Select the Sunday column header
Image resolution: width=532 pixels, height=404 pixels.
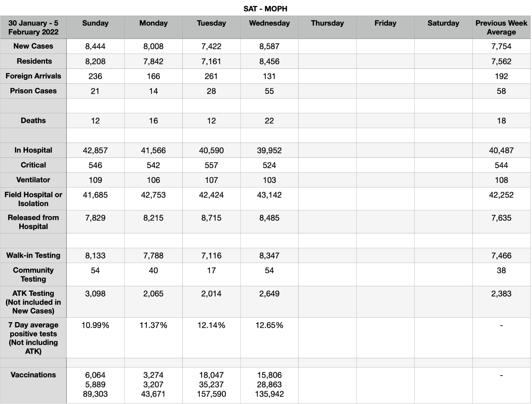[x=95, y=27]
